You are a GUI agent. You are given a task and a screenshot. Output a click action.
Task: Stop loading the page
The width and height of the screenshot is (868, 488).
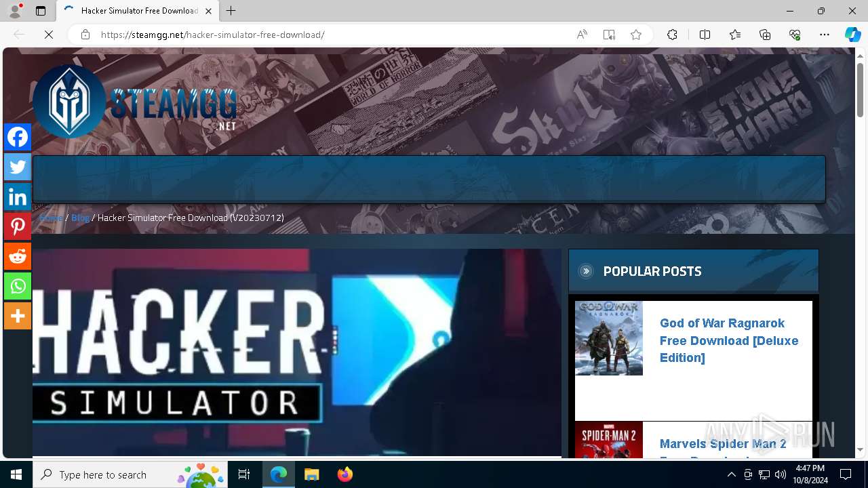(49, 35)
